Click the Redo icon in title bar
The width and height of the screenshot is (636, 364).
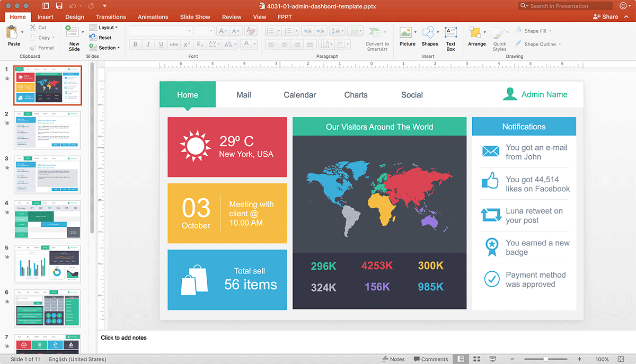(91, 6)
